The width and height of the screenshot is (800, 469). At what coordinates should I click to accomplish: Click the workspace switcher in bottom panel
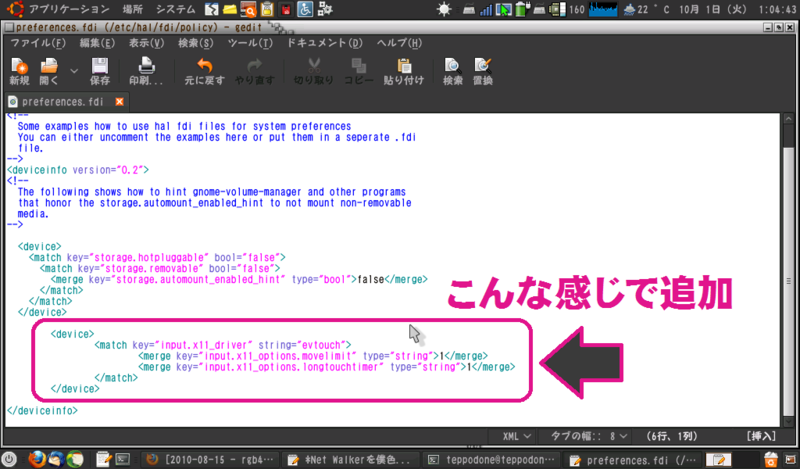pyautogui.click(x=731, y=460)
